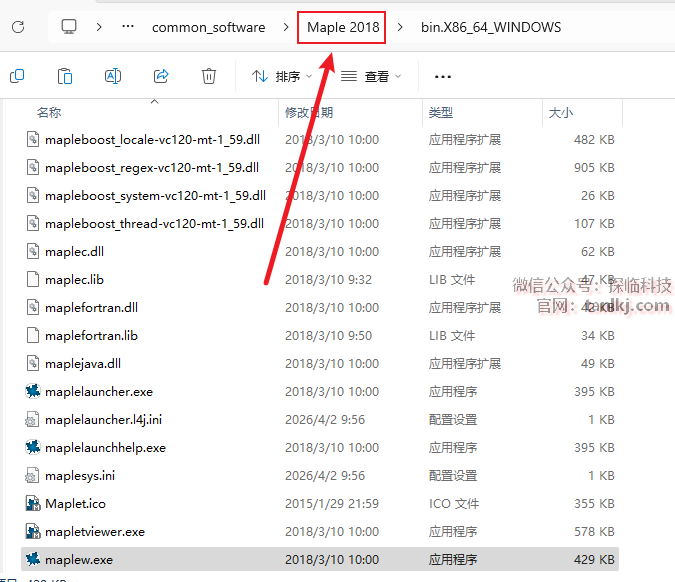Image resolution: width=675 pixels, height=582 pixels.
Task: Select the file name maplec.lib
Action: [74, 280]
